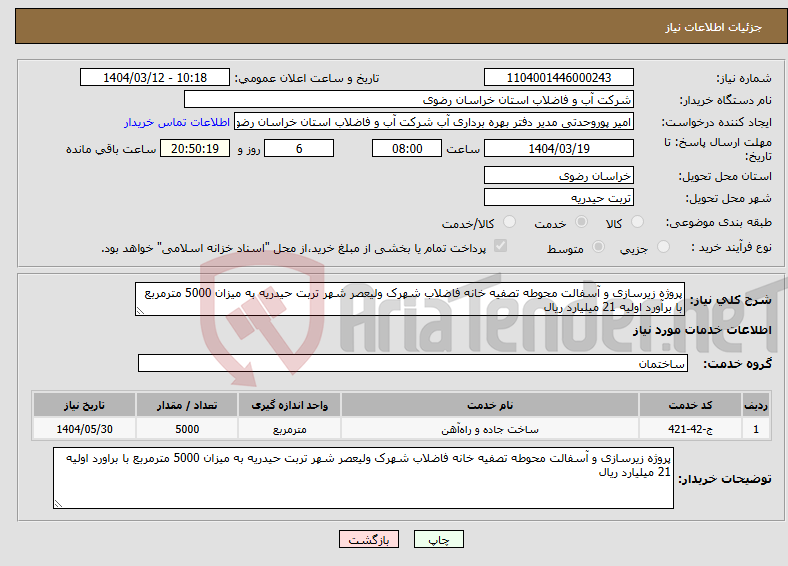Click the ردیف column header
The height and width of the screenshot is (566, 788).
coord(756,405)
